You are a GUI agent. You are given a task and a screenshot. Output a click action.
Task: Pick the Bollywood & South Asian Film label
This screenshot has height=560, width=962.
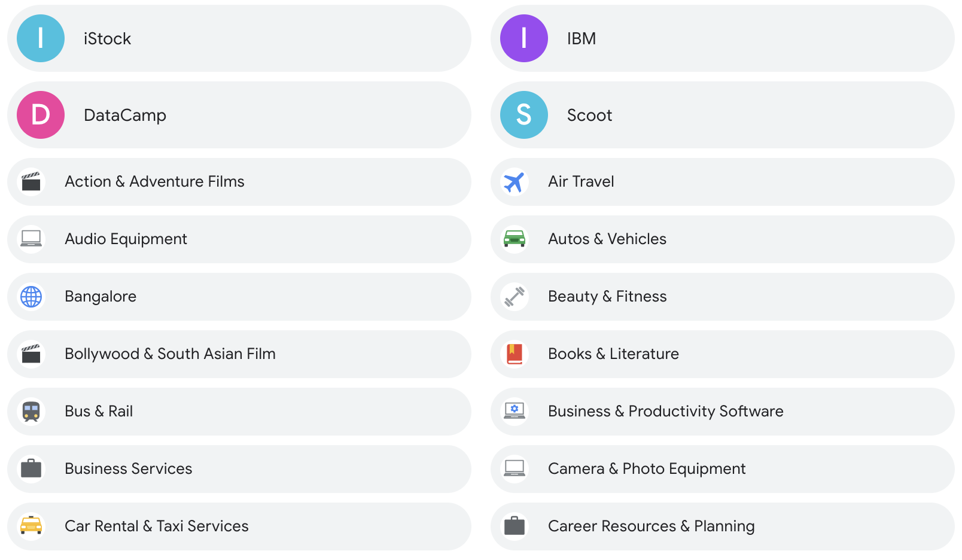coord(170,354)
